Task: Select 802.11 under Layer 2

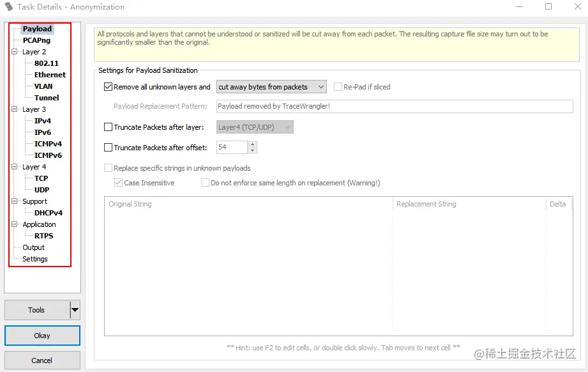Action: tap(47, 63)
